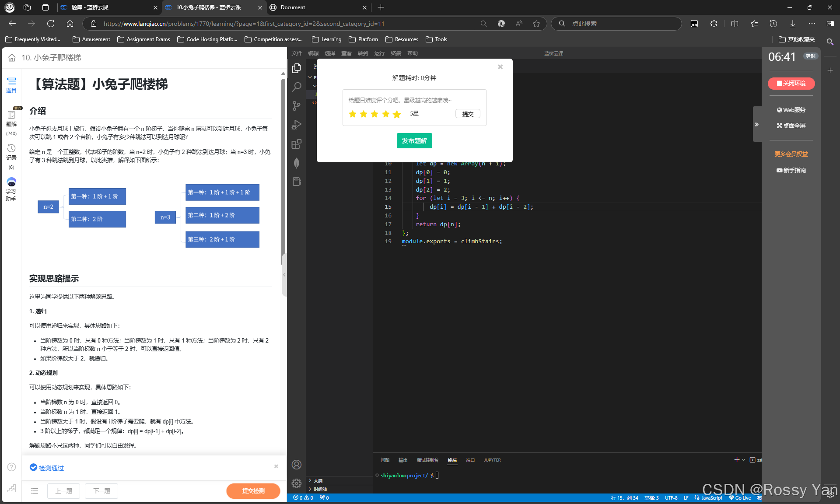Switch to the 输出 panel tab

[403, 460]
